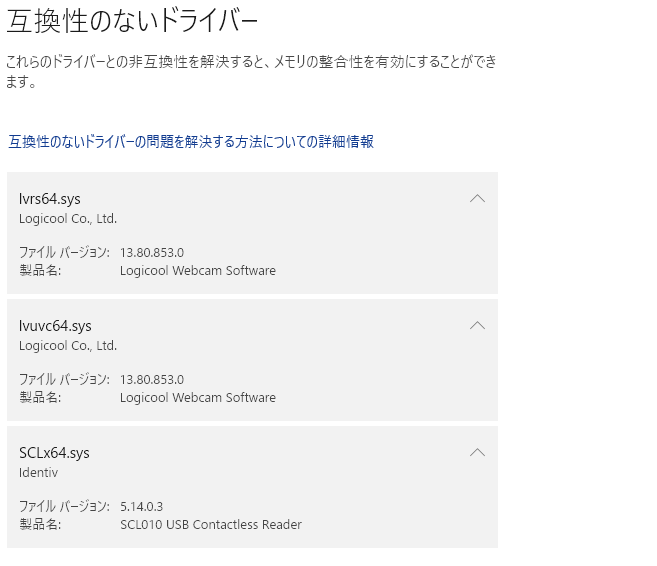657x566 pixels.
Task: Select the lvrs64.sys file name
Action: [50, 199]
